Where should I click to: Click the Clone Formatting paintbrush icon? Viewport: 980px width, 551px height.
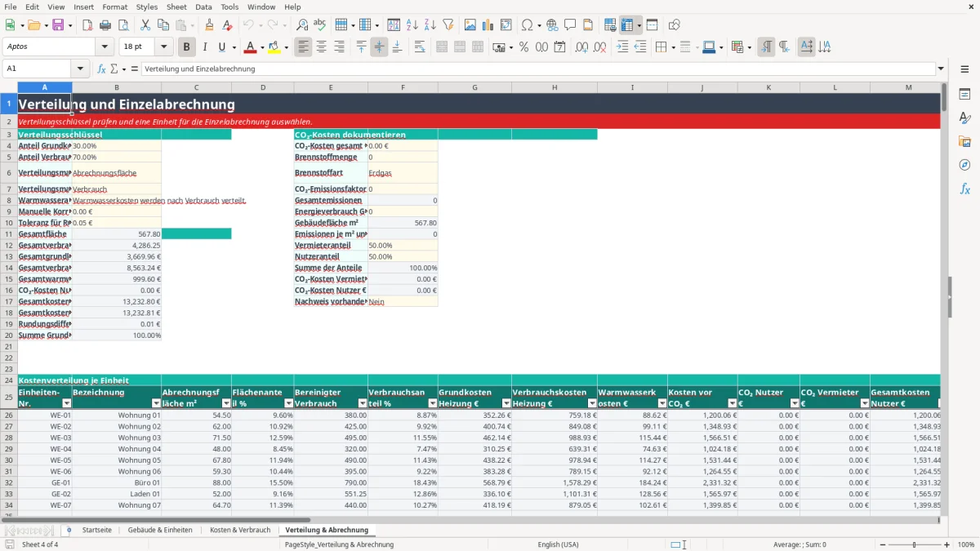tap(209, 25)
